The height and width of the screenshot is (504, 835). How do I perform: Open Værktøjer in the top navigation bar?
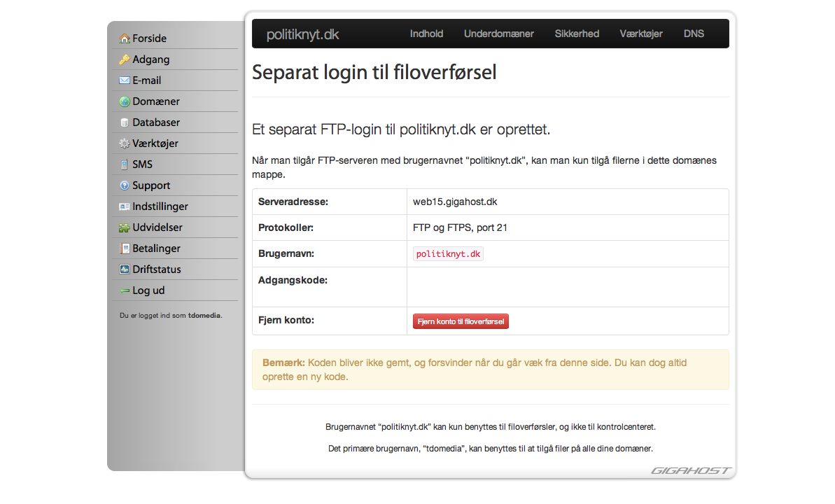tap(641, 34)
